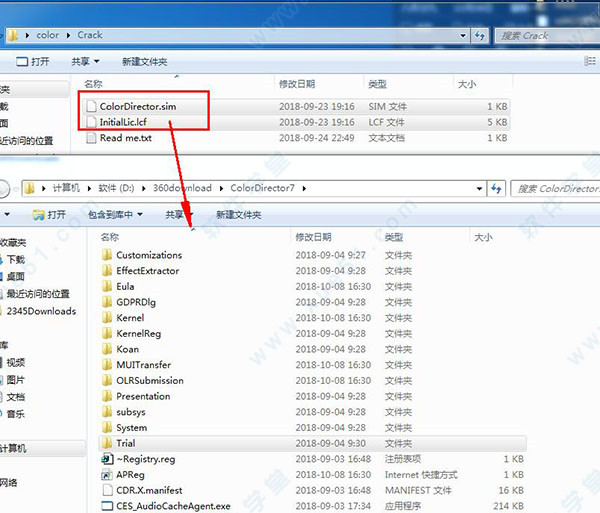
Task: Expand the address bar history dropdown arrow
Action: point(479,188)
